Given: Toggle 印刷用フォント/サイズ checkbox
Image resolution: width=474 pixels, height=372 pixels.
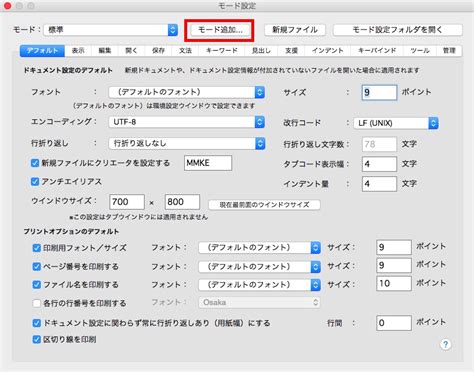Looking at the screenshot, I should tap(37, 248).
